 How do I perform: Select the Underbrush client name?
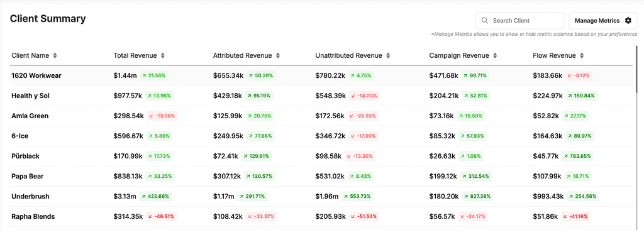click(x=28, y=196)
